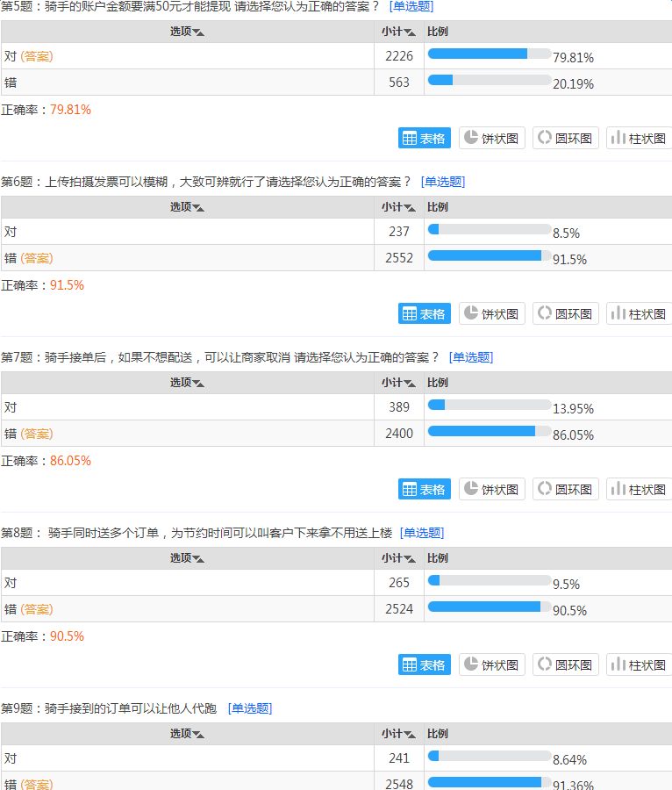Sort question 7 options via the 选项 arrow
This screenshot has height=790, width=672.
coord(198,384)
